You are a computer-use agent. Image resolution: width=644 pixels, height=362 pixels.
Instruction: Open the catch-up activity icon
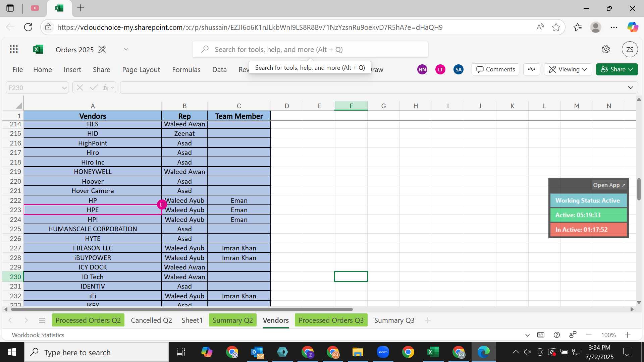532,69
